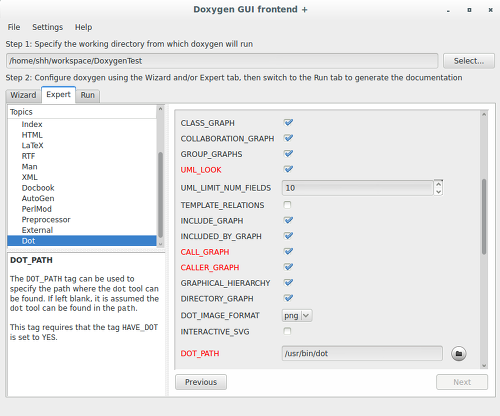Screen dimensions: 500x416
Task: Toggle the CALL_GRAPH checkbox
Action: (x=288, y=251)
